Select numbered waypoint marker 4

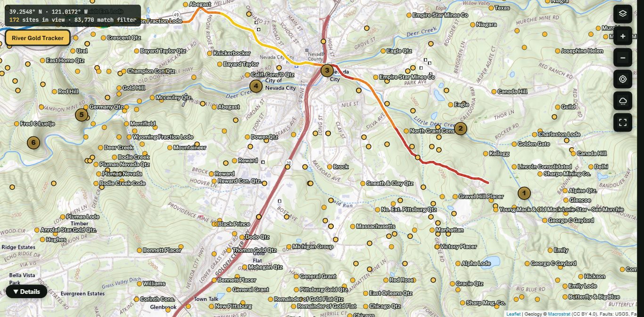[256, 86]
